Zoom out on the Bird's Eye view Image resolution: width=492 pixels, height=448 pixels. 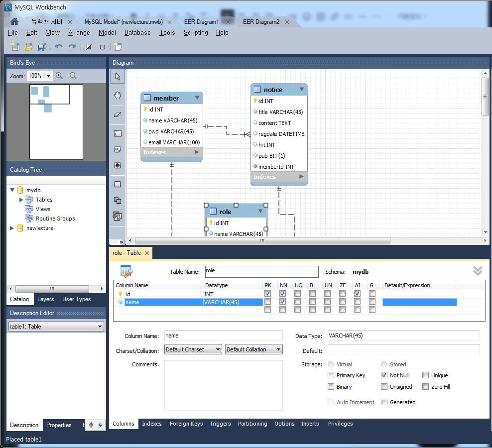(73, 76)
